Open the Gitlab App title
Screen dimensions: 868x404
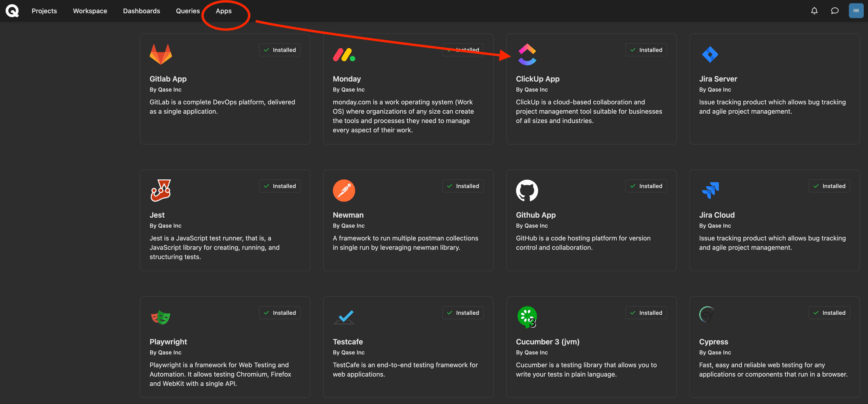[x=168, y=79]
